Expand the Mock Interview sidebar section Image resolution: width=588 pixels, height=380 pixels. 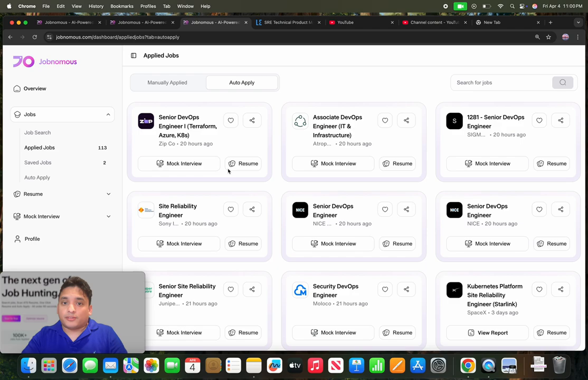coord(62,216)
